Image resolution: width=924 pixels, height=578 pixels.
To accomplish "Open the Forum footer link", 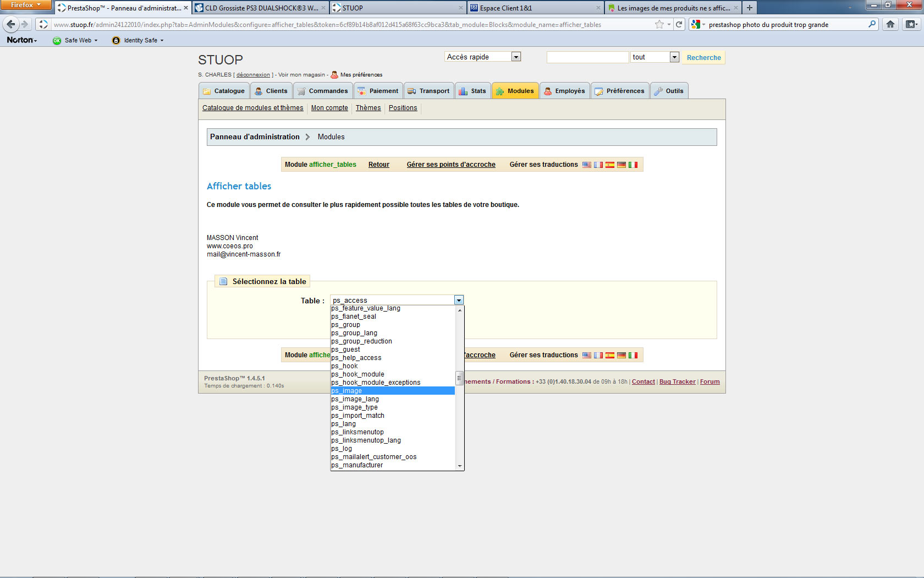I will (x=710, y=381).
